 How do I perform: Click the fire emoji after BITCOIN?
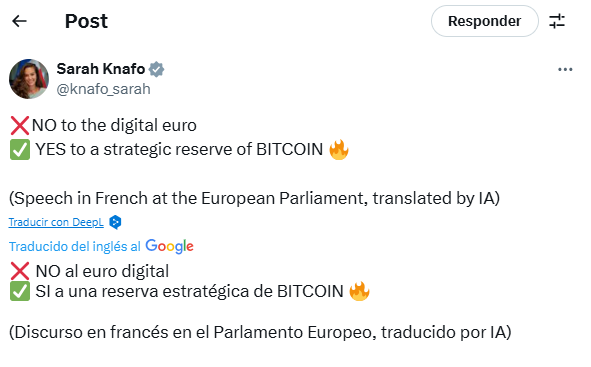tap(339, 149)
